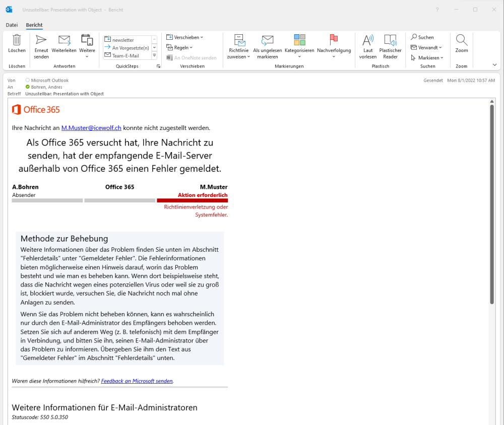Screen dimensions: 504x425
Task: Open the Weitere actions button
Action: point(87,46)
